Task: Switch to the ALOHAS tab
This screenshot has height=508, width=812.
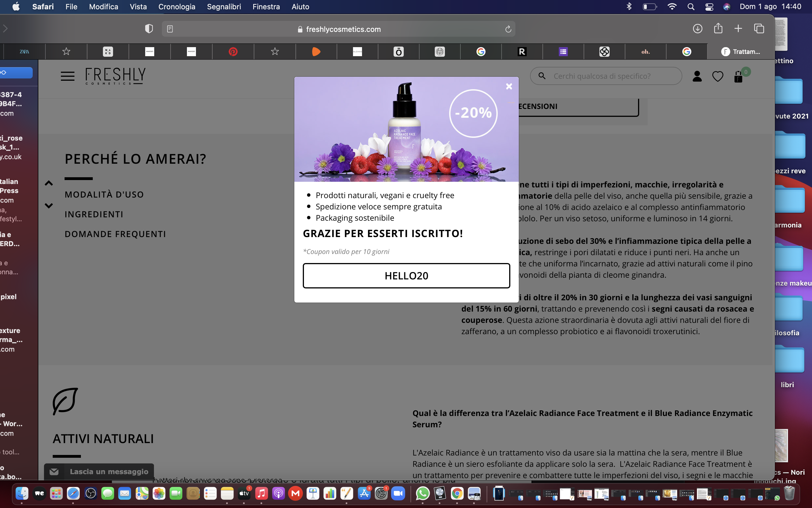Action: (357, 52)
